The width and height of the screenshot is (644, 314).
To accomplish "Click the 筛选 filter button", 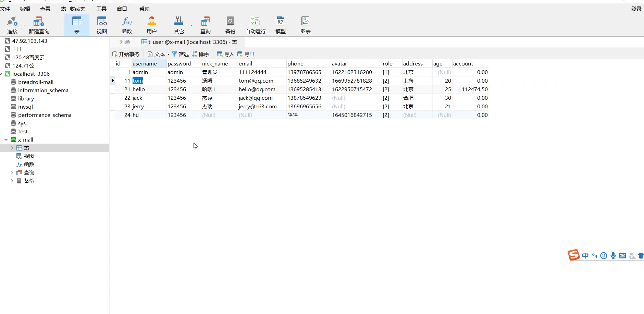I will coord(180,54).
